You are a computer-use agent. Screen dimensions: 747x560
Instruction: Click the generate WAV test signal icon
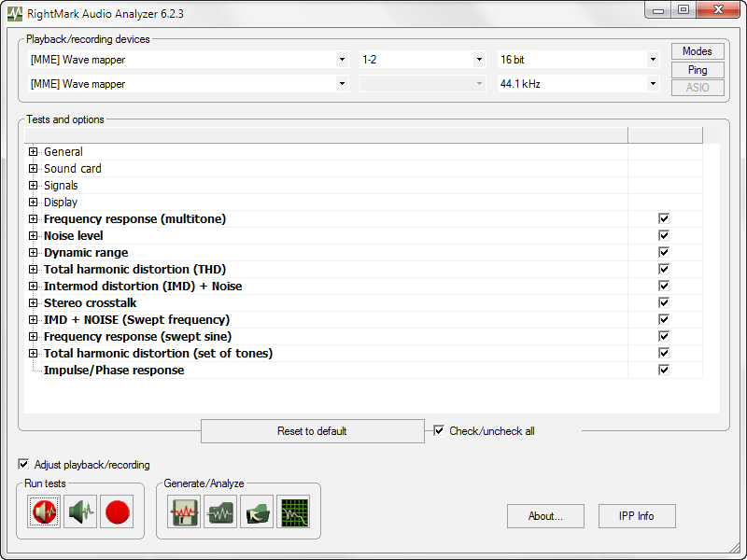point(184,511)
